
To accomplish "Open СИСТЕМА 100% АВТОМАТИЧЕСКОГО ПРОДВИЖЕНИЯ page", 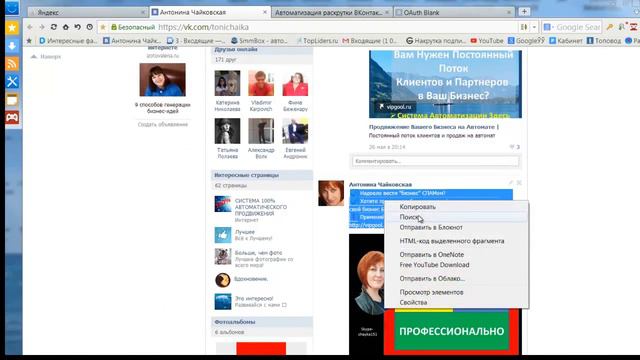I will pos(261,207).
